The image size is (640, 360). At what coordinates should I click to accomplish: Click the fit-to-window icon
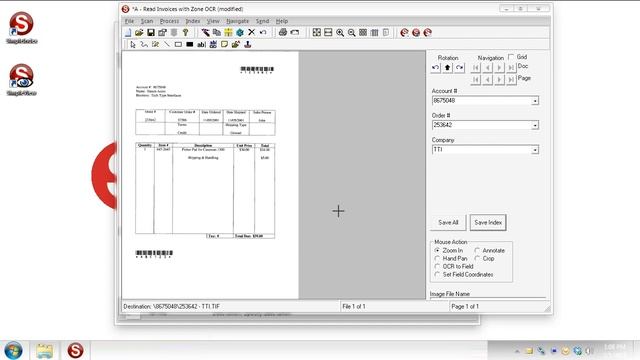(317, 33)
